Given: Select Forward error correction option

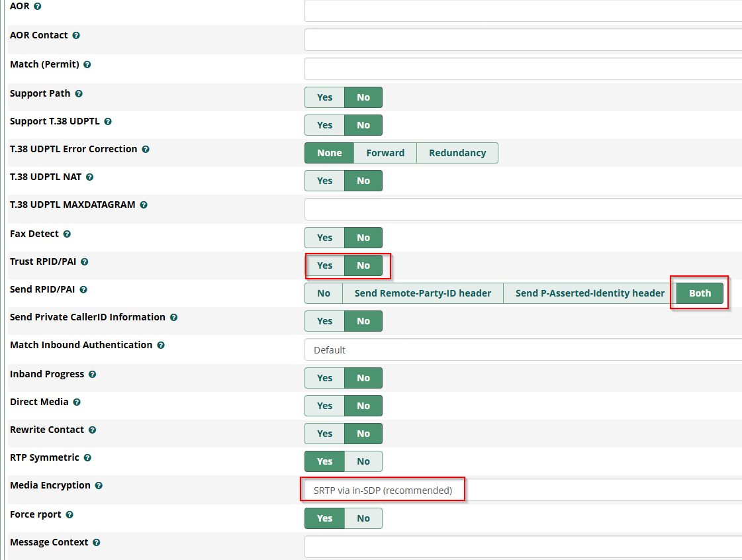Looking at the screenshot, I should click(x=385, y=153).
